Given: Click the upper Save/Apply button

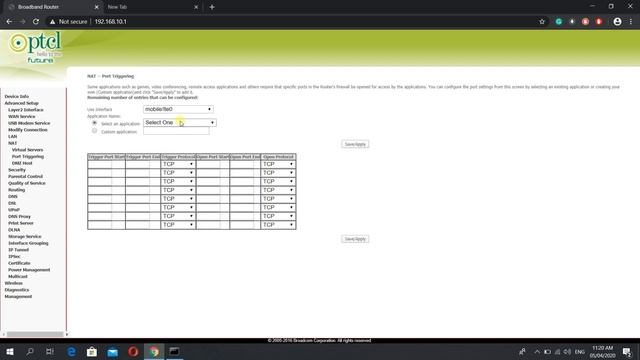Looking at the screenshot, I should [x=355, y=144].
